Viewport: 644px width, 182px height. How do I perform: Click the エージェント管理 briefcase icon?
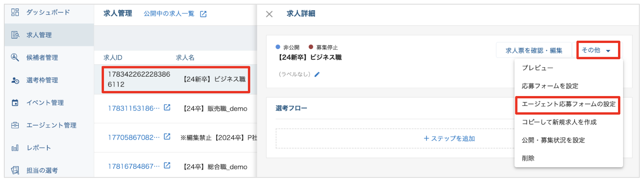[x=15, y=125]
